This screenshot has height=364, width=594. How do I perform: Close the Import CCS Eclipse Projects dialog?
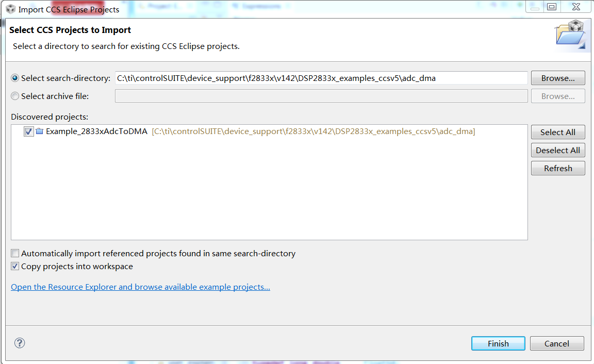coord(575,7)
